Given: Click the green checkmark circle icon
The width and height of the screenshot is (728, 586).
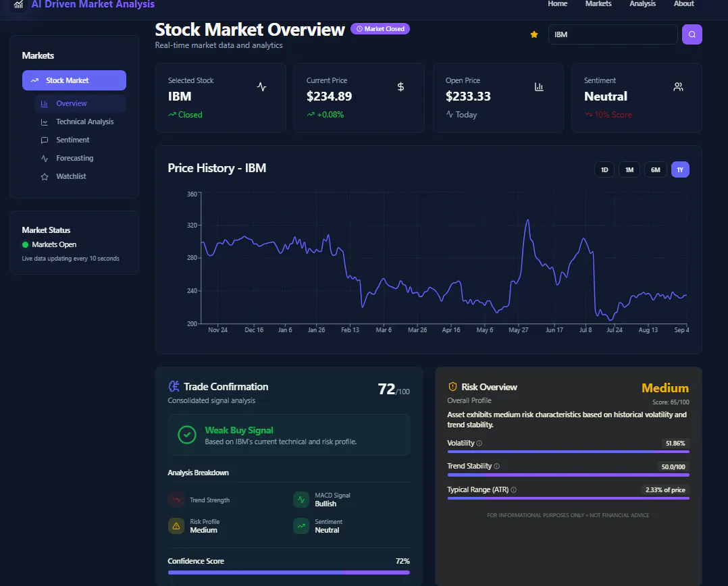Looking at the screenshot, I should pos(187,435).
